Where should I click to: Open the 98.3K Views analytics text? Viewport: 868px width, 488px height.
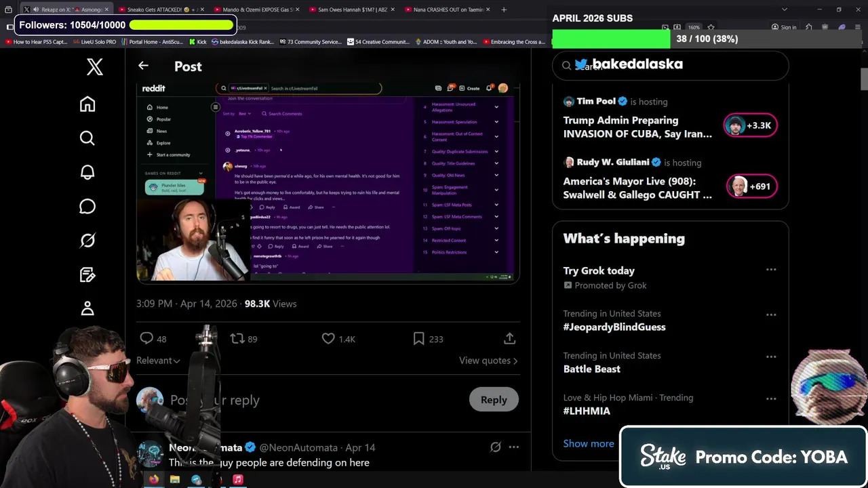[270, 304]
